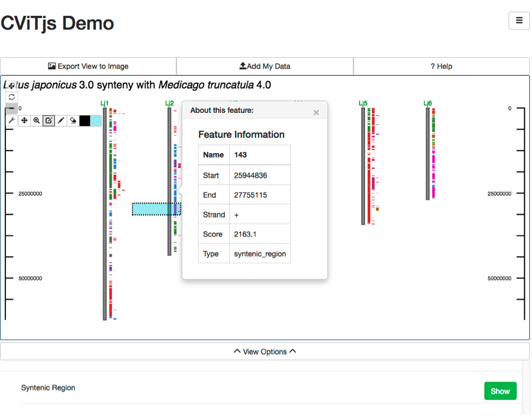Click the zoom in plus button
The image size is (532, 416).
point(11,86)
